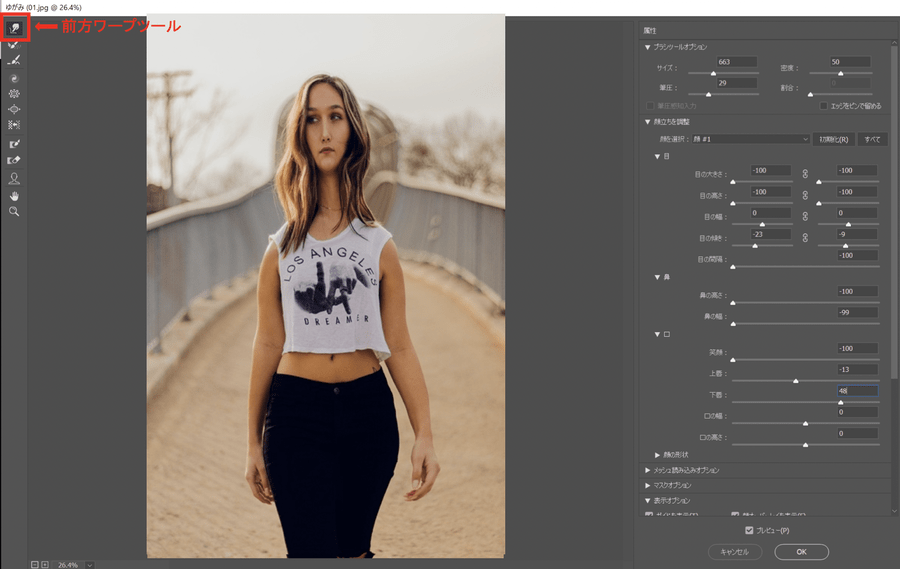900x569 pixels.
Task: Click the right 目の傾き field showing -9
Action: pos(857,234)
